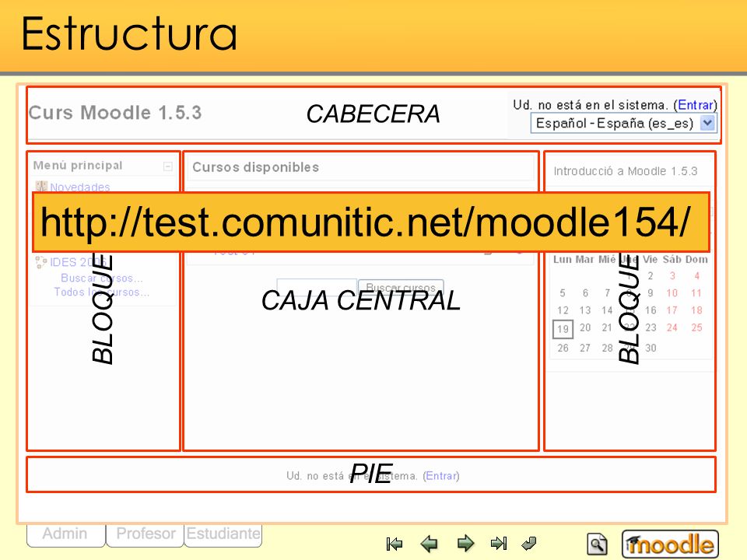Click the 'Buscar cursos...' menu link
This screenshot has width=747, height=560.
click(x=102, y=278)
